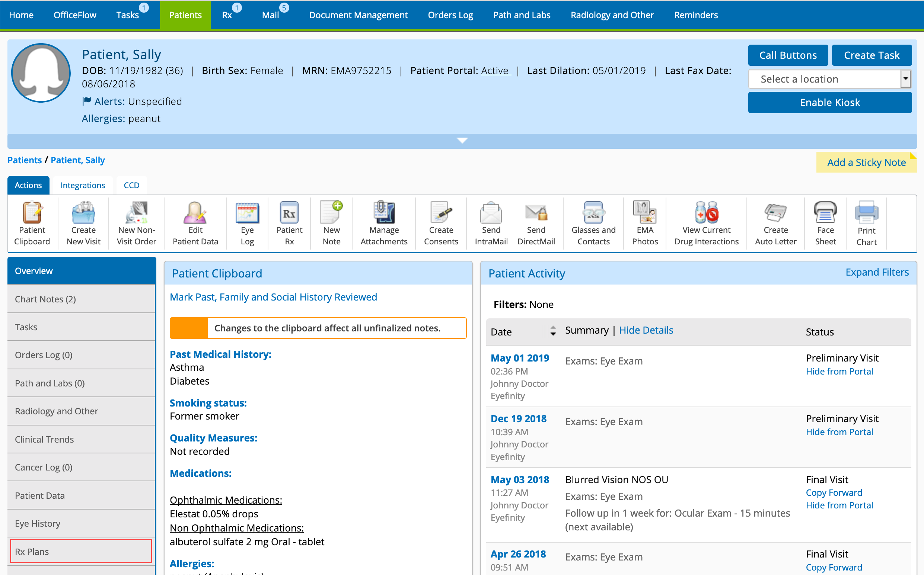Viewport: 924px width, 575px height.
Task: Click the Glasses and Contacts icon
Action: [x=593, y=213]
